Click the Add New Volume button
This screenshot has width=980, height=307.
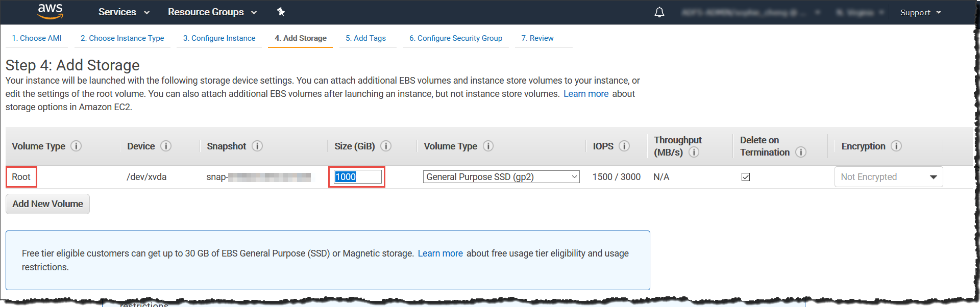(47, 204)
